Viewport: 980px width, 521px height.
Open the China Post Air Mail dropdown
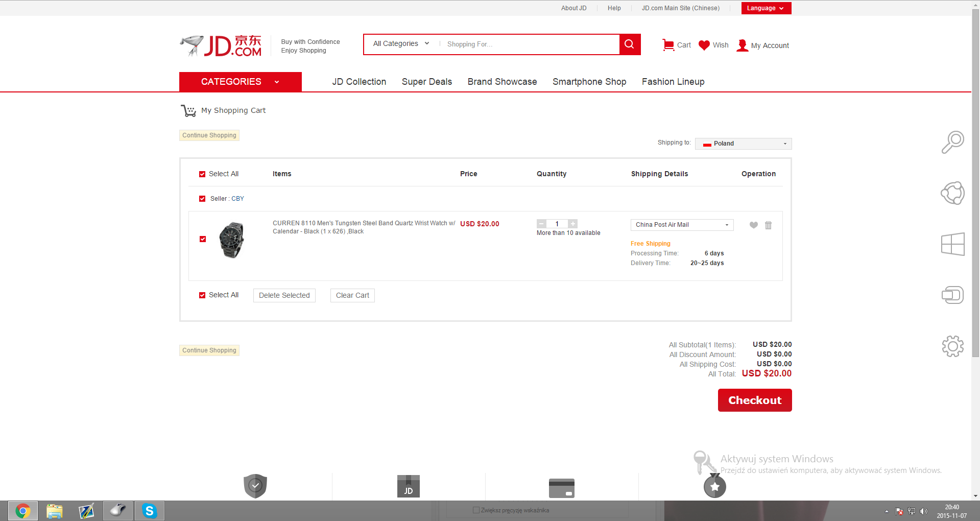(682, 225)
